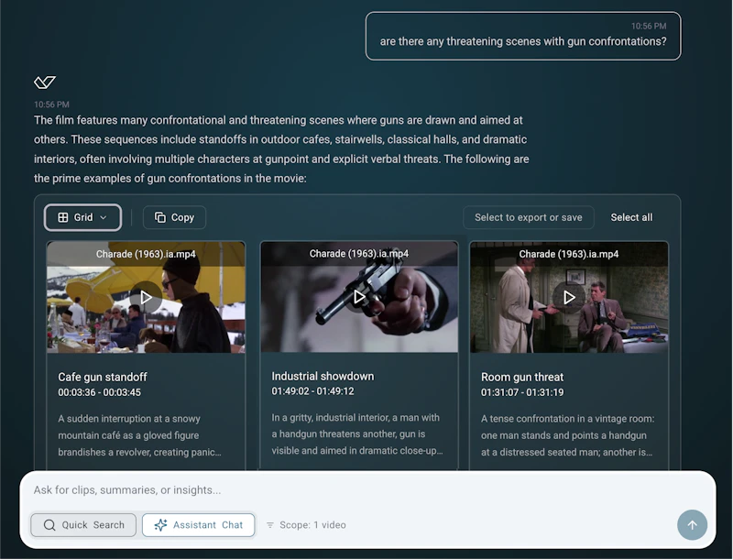
Task: Click the assistant's response paragraph
Action: point(281,149)
